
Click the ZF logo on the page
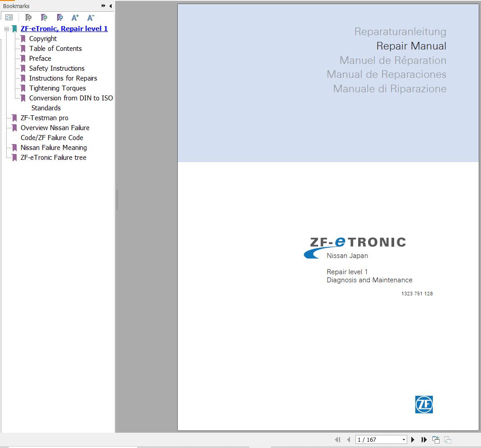point(424,404)
